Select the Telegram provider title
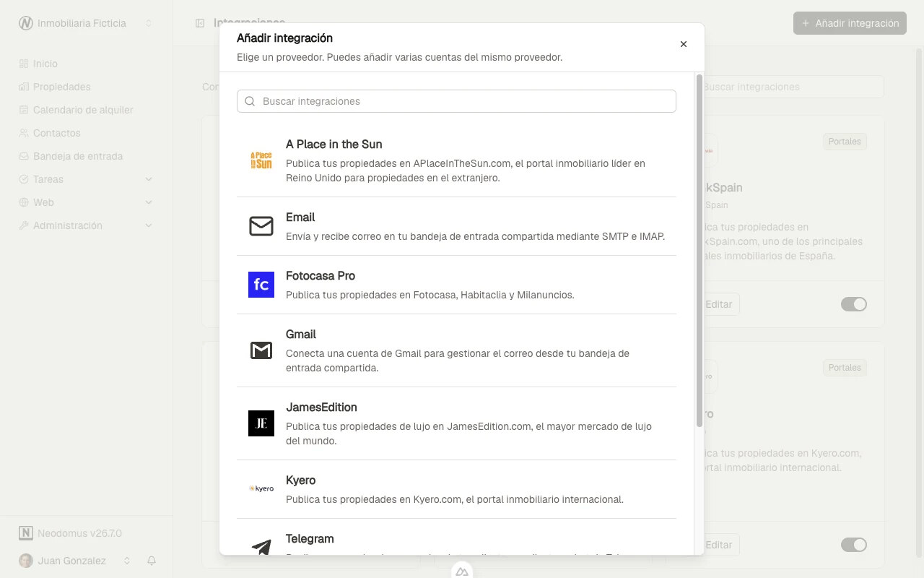 310,539
